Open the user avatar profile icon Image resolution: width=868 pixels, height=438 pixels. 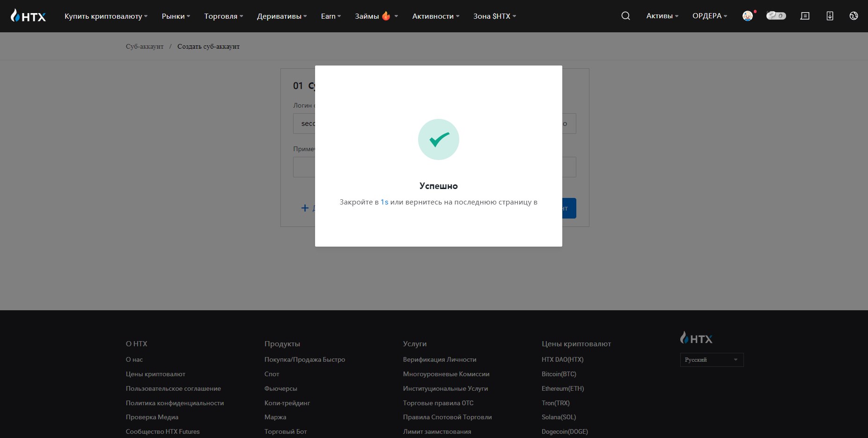[748, 16]
